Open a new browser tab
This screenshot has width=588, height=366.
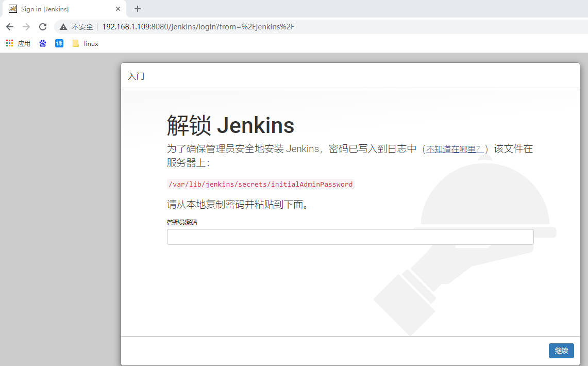coord(138,9)
